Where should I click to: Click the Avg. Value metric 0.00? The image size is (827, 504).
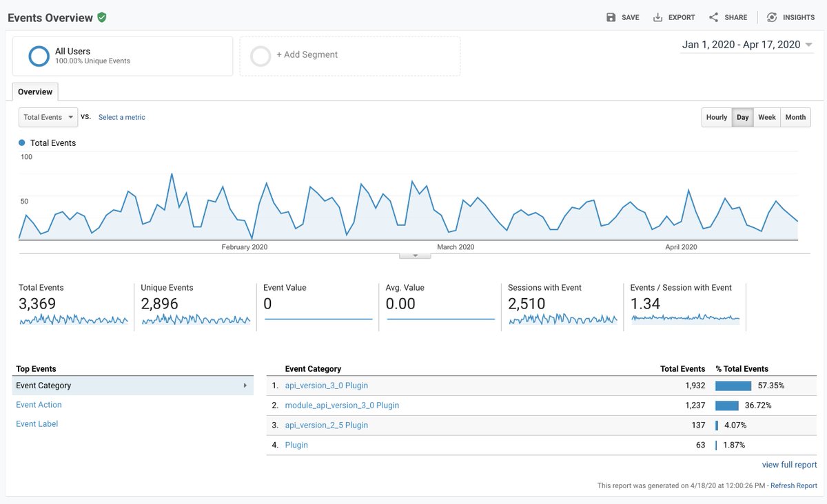tap(400, 304)
